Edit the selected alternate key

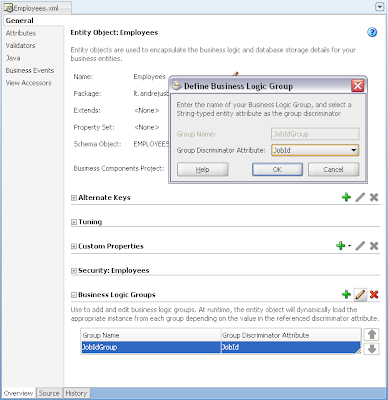(360, 197)
